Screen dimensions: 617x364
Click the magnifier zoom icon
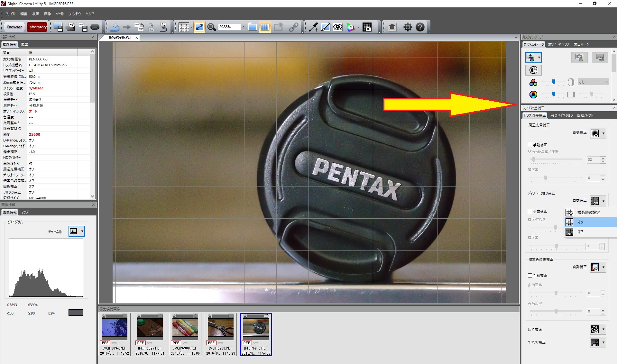[211, 27]
